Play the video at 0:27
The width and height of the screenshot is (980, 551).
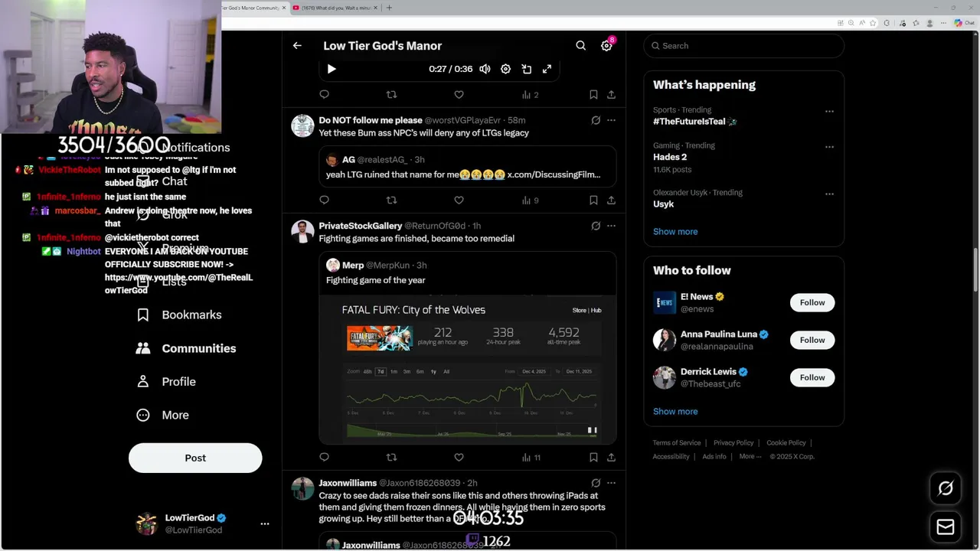pos(332,69)
